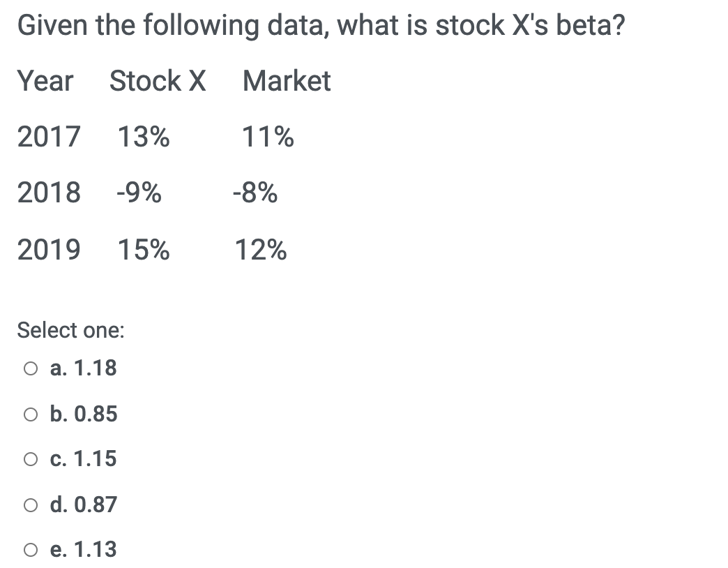Viewport: 728px width, 568px height.
Task: Click the answer label a. 1.18
Action: 82,368
